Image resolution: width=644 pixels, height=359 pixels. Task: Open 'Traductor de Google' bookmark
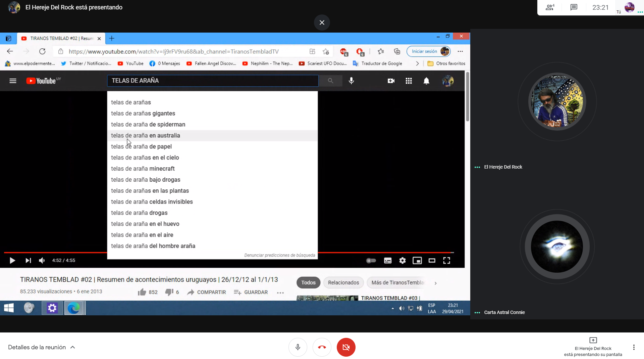[x=377, y=63]
